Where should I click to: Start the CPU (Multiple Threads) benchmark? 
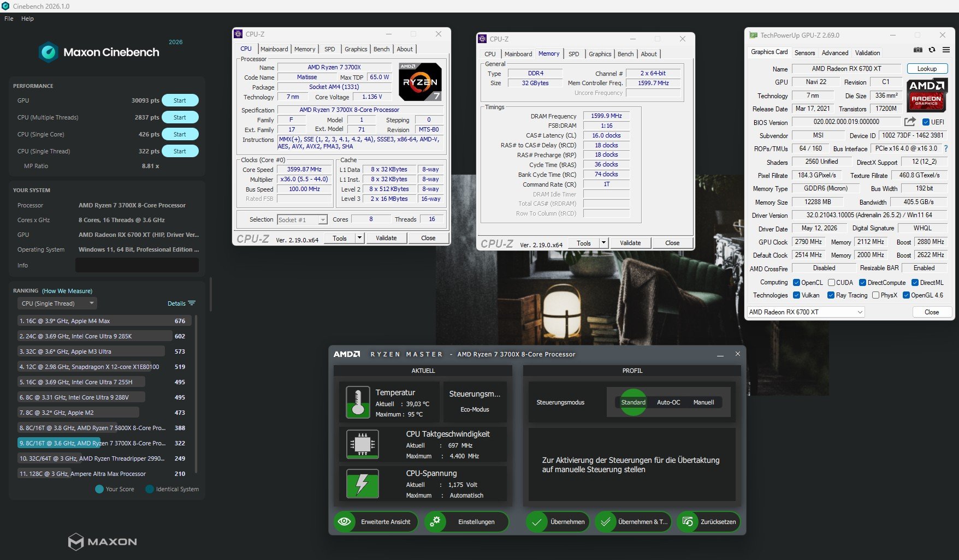(x=180, y=117)
